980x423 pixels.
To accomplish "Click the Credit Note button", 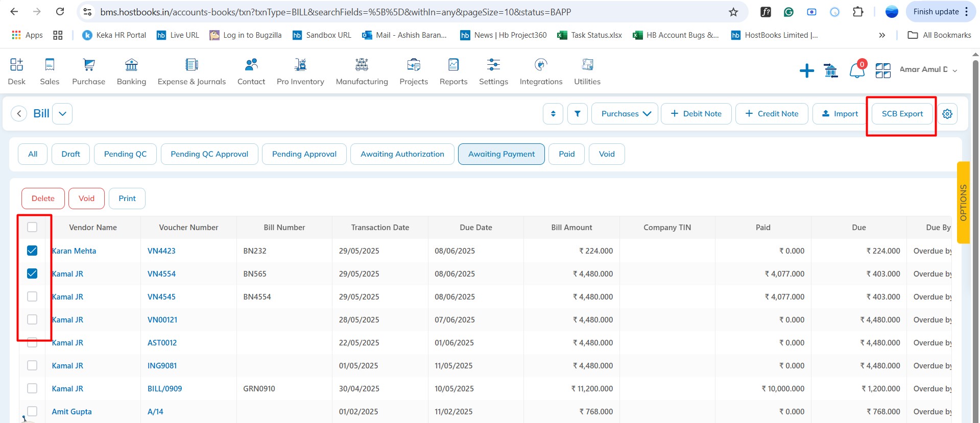I will (772, 114).
